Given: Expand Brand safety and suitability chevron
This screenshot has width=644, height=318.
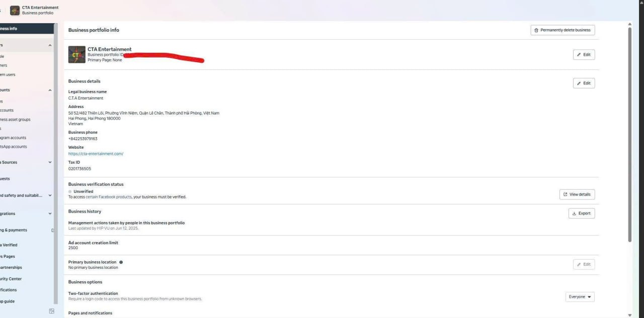Looking at the screenshot, I should tap(50, 195).
